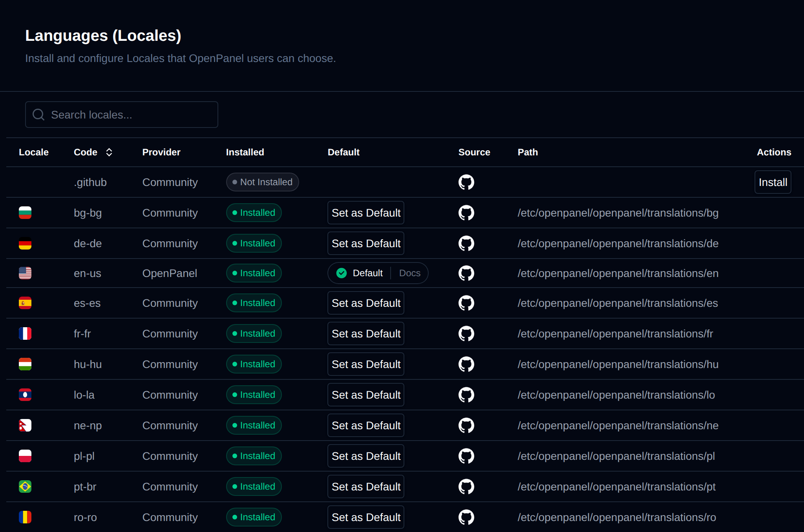Screen dimensions: 804x532
Task: Open GitHub source for hu-hu locale
Action: (466, 364)
